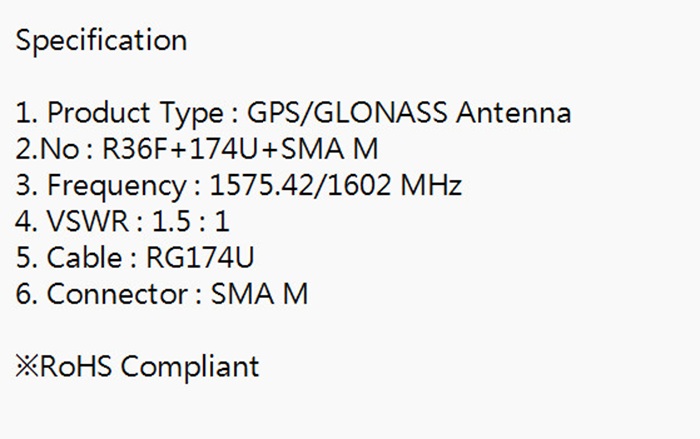Select the "Connector" label
The height and width of the screenshot is (439, 700).
(117, 294)
